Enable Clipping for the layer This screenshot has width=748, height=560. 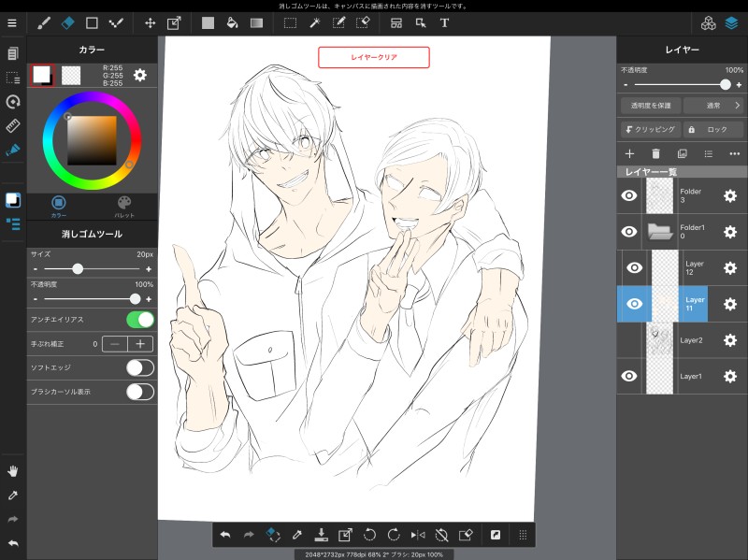(651, 129)
